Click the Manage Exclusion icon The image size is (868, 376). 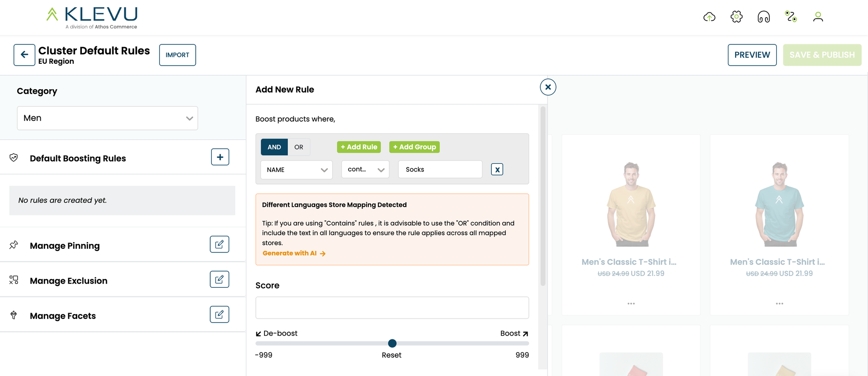pyautogui.click(x=14, y=280)
